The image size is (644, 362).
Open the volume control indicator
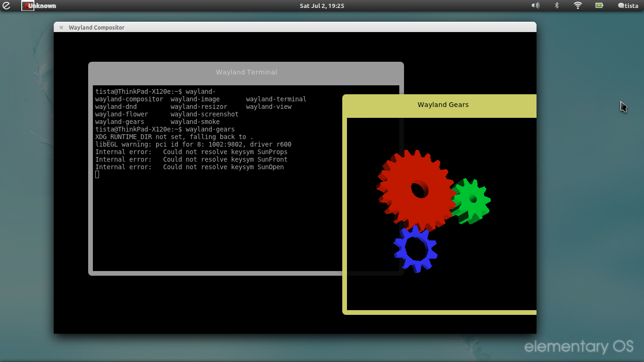[x=535, y=6]
